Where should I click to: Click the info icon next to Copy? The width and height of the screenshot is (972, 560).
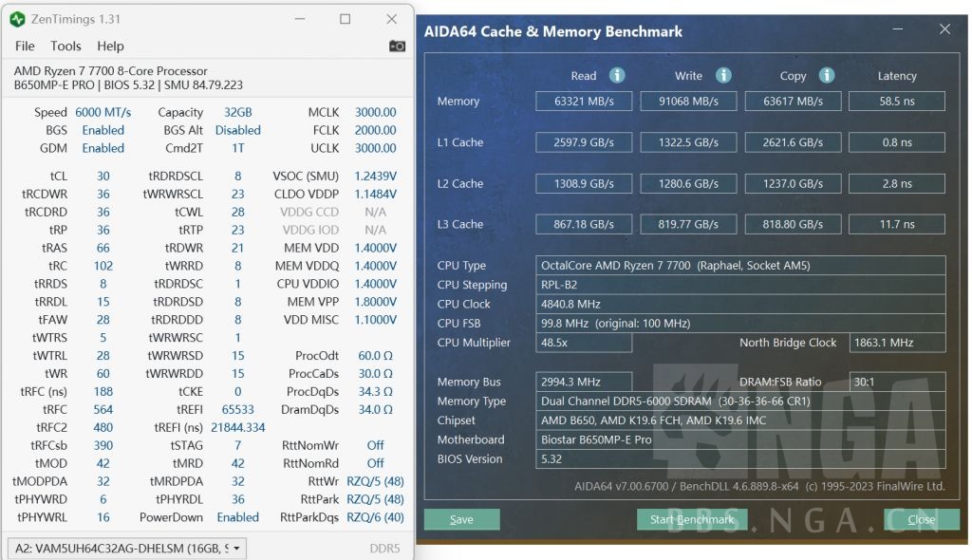tap(826, 75)
